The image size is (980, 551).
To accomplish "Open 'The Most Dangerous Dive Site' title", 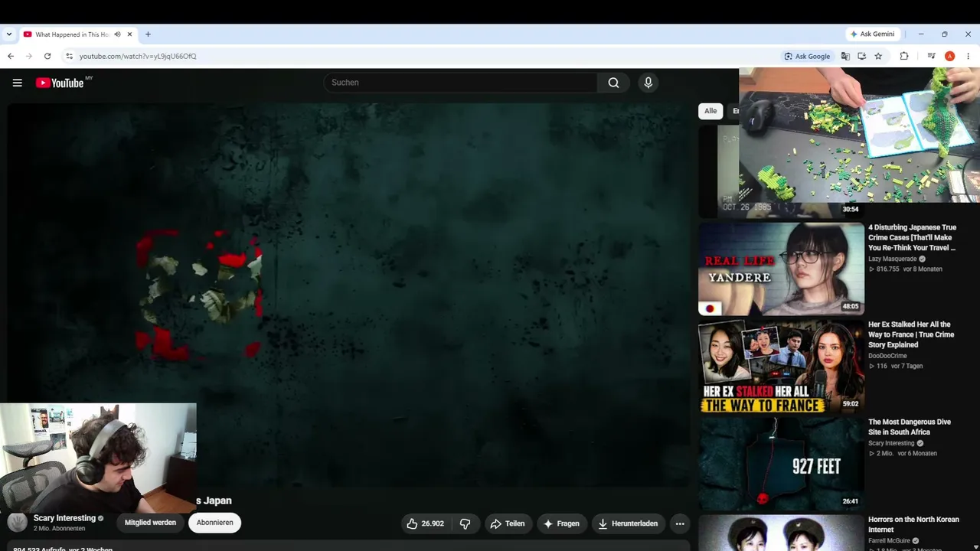I will pos(910,427).
